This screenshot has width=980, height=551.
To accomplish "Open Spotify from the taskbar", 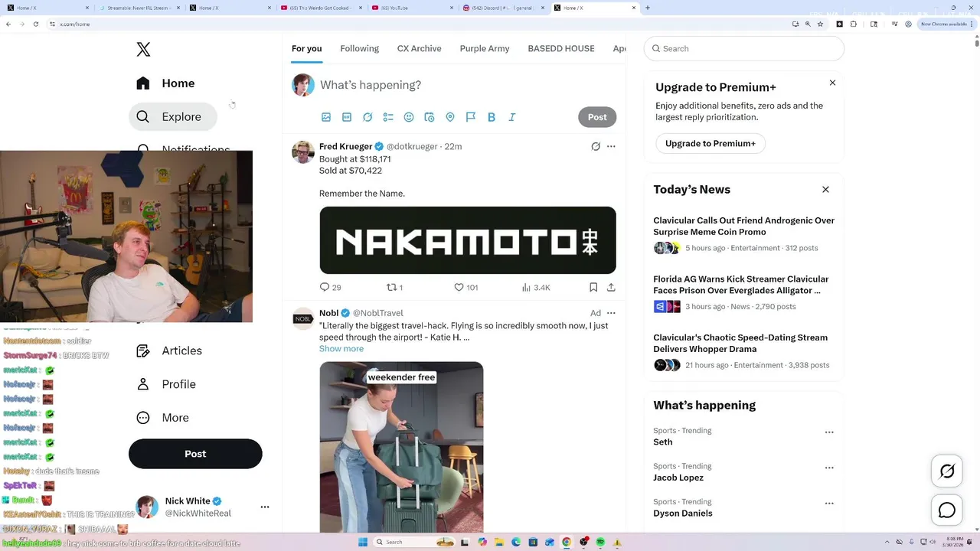I will [600, 542].
